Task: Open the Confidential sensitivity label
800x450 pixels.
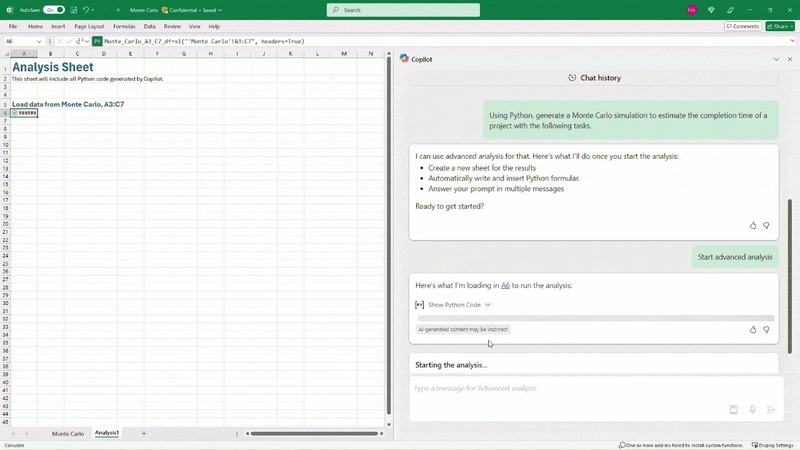Action: click(179, 10)
